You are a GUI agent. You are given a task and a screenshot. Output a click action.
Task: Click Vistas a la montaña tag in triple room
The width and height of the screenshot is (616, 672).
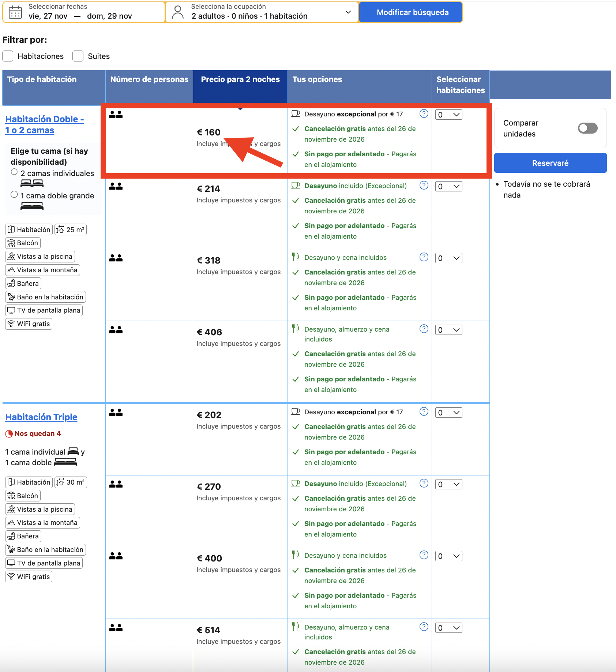click(x=42, y=523)
